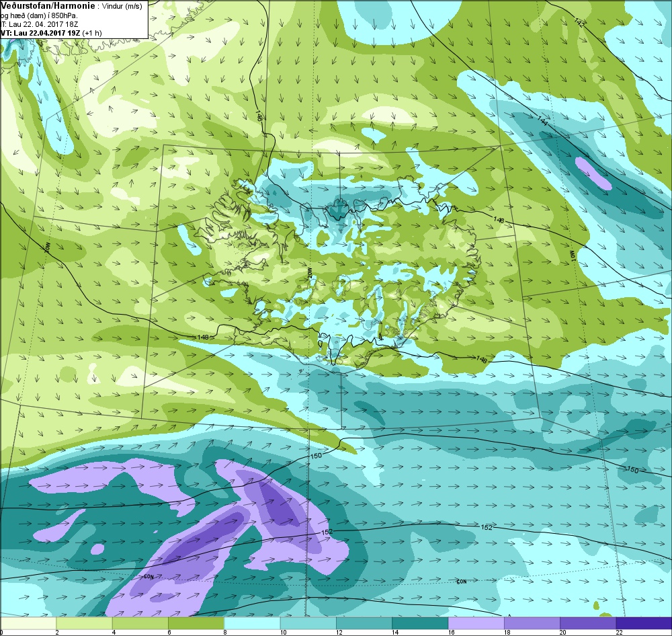Click the '30W' longitude label
Viewport: 672px width, 636px height.
coord(48,247)
